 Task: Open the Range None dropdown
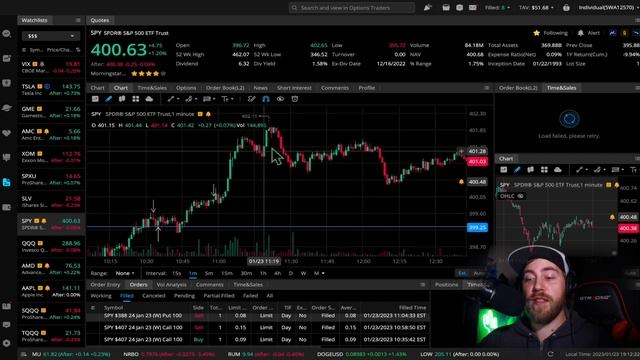point(125,273)
